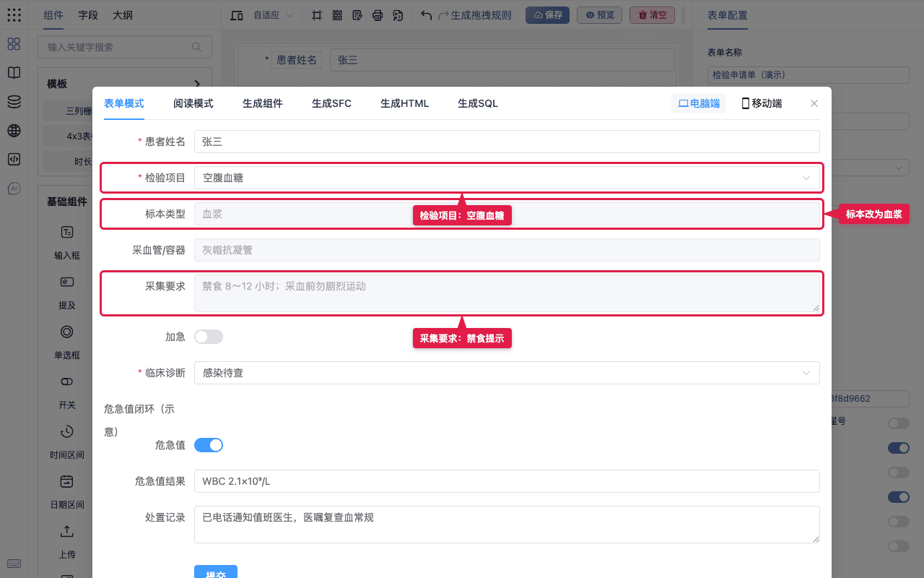
Task: Click the four-squares components icon in left sidebar
Action: tap(14, 44)
